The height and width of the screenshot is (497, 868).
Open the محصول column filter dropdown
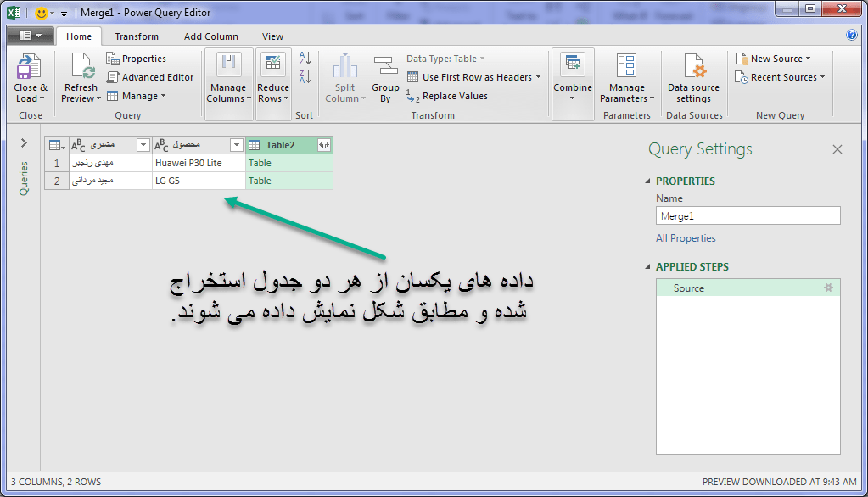tap(237, 146)
